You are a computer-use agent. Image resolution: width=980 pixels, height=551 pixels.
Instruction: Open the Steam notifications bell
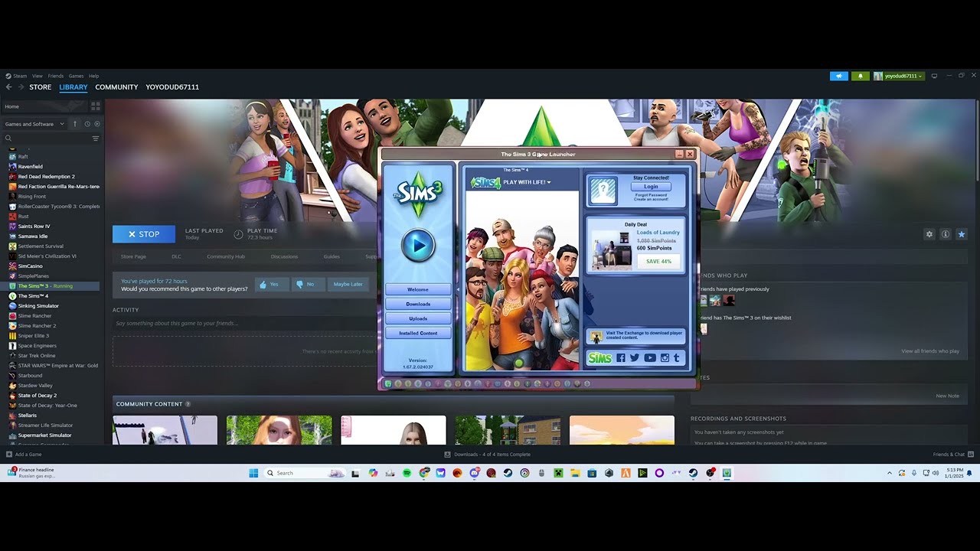[861, 76]
